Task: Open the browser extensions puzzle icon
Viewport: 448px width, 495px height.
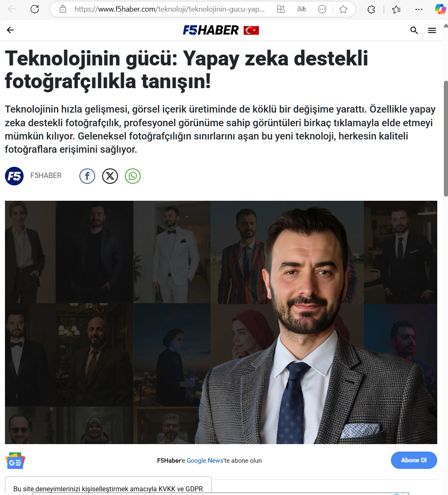Action: (x=371, y=10)
